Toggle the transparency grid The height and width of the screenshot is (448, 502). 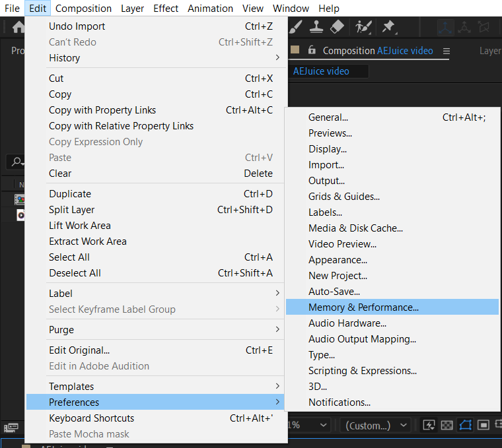coord(447,426)
